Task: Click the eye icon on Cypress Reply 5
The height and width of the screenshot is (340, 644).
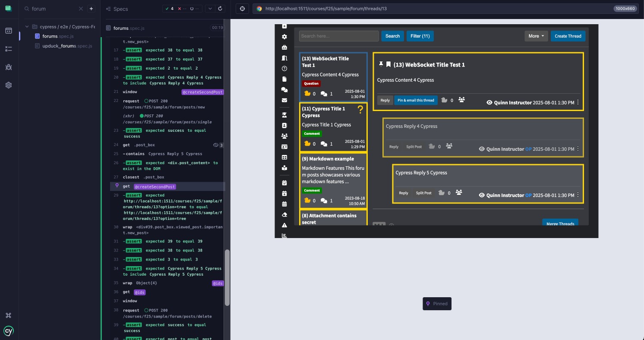Action: (x=482, y=195)
